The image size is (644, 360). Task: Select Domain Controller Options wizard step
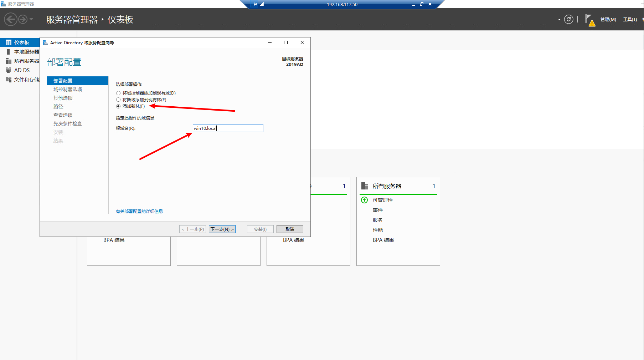[x=68, y=90]
